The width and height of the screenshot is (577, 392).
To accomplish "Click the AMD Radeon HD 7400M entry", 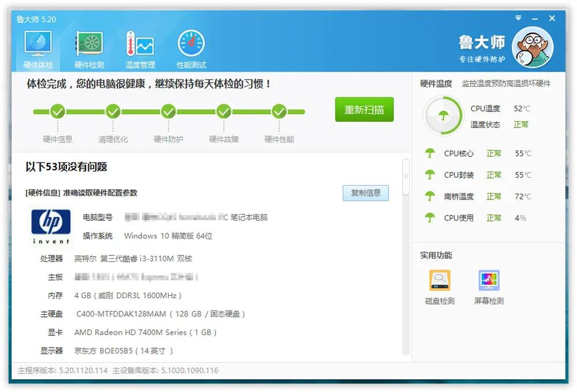I will (x=145, y=332).
